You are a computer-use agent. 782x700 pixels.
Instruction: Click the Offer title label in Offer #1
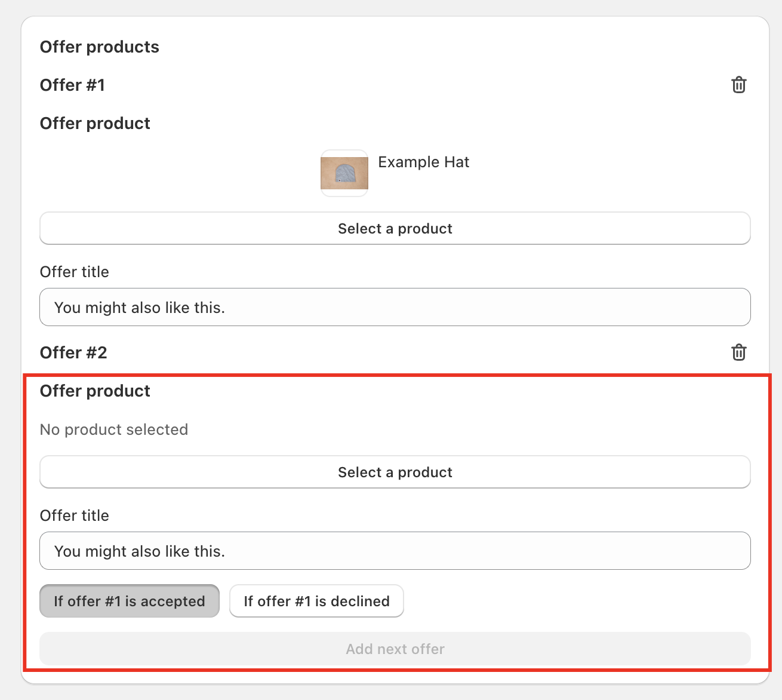pyautogui.click(x=75, y=272)
